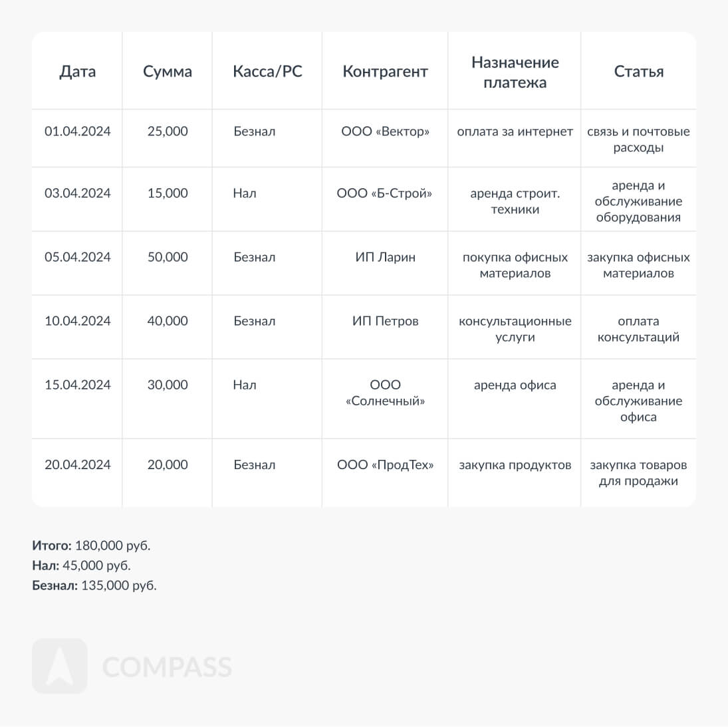This screenshot has width=728, height=727.
Task: Select the консультационные услуги cell
Action: [x=515, y=329]
